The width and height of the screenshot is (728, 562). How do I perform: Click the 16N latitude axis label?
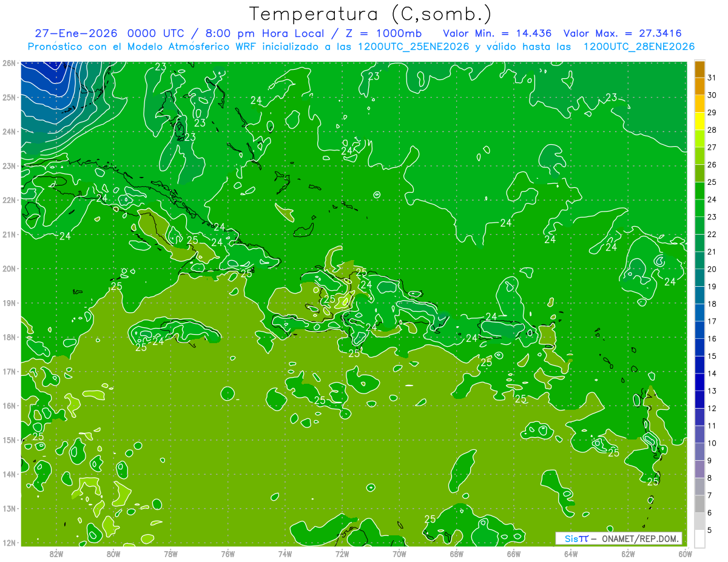tap(8, 406)
